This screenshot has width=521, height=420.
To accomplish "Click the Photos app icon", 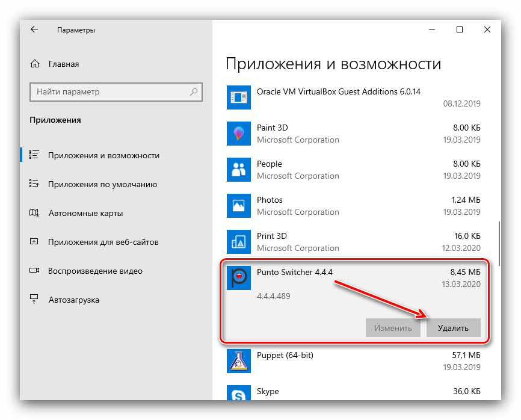I will [238, 206].
